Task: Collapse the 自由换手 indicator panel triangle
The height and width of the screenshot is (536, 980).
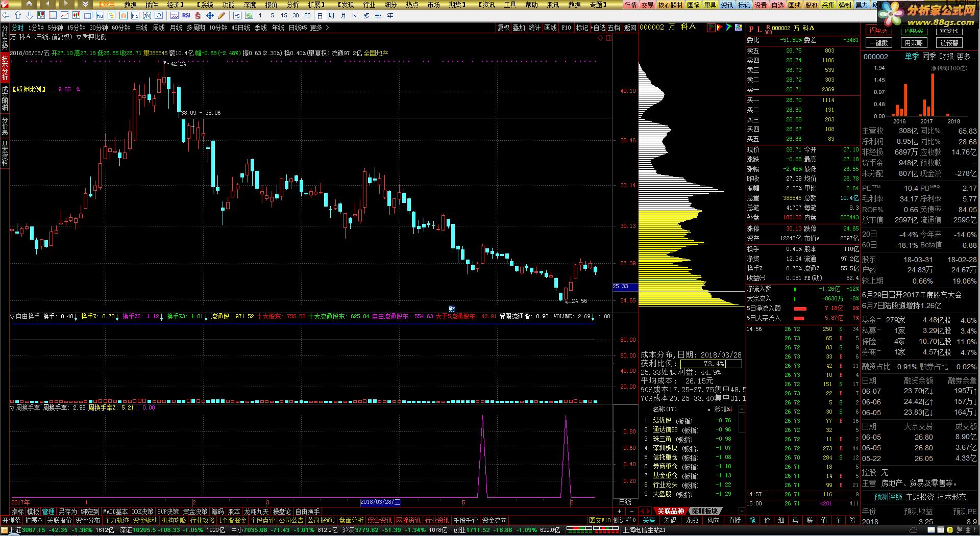Action: coord(13,317)
